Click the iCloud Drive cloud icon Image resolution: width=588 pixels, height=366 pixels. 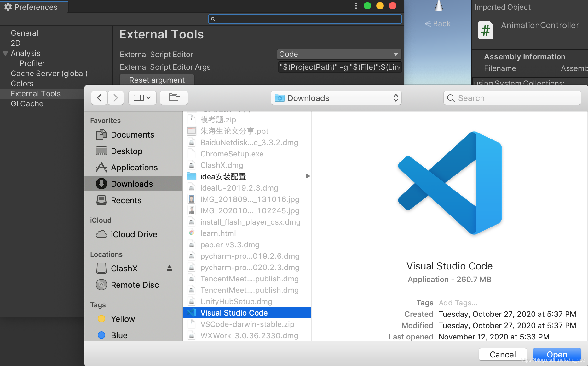point(101,234)
